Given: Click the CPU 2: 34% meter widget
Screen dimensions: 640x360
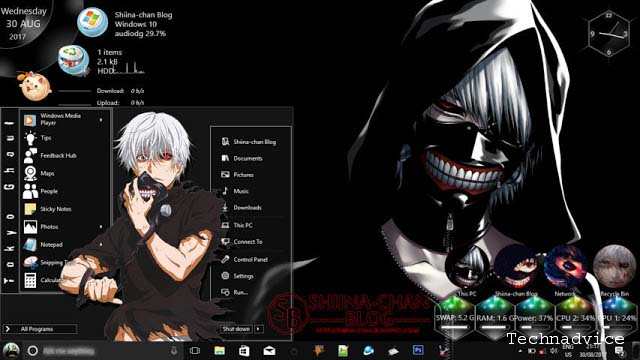Looking at the screenshot, I should coord(575,318).
